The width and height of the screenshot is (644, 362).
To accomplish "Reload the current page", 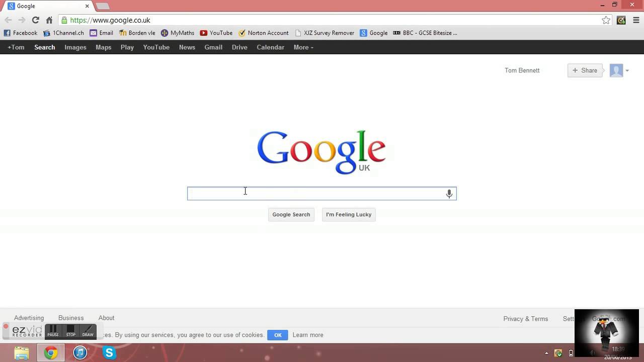I will pyautogui.click(x=35, y=20).
